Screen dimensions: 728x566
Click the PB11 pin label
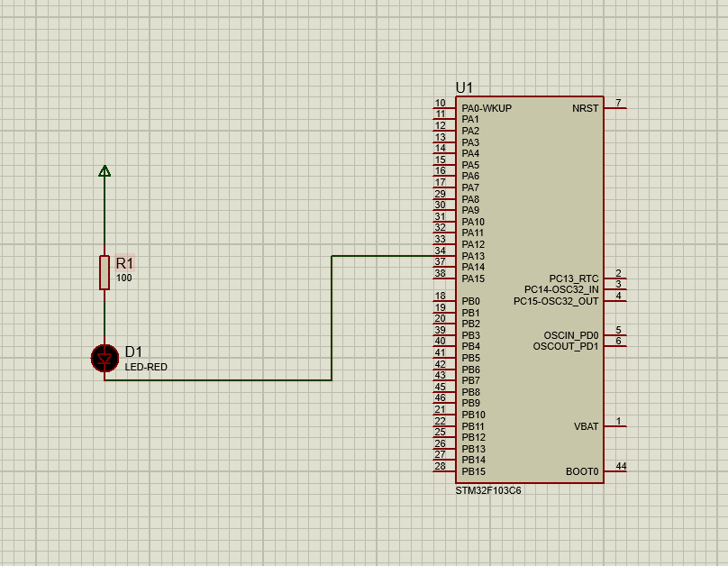tap(473, 426)
